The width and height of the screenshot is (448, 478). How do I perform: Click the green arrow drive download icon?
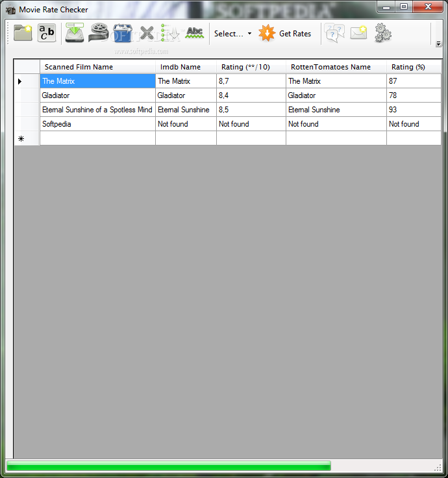click(x=75, y=32)
